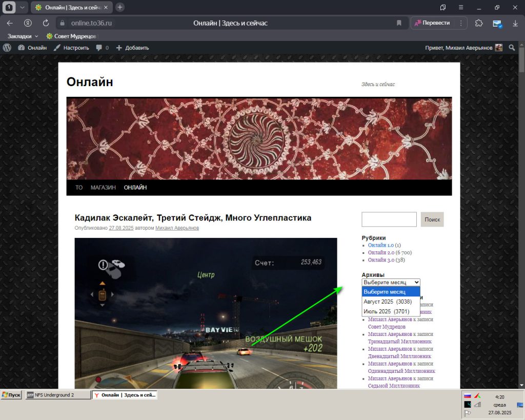The width and height of the screenshot is (525, 420).
Task: Open post Кадилак Эскалейт, Третий Стейдж title
Action: coord(193,218)
